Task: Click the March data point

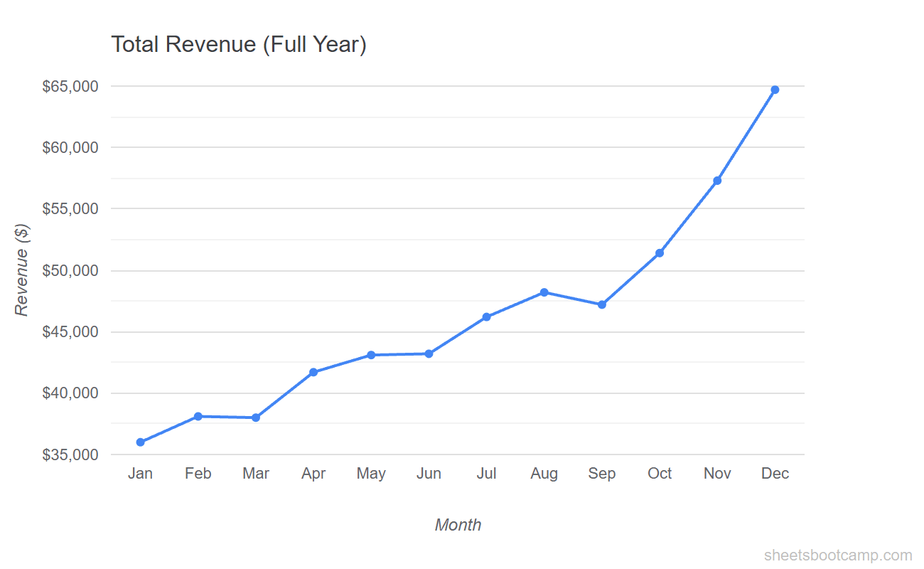Action: (x=256, y=417)
